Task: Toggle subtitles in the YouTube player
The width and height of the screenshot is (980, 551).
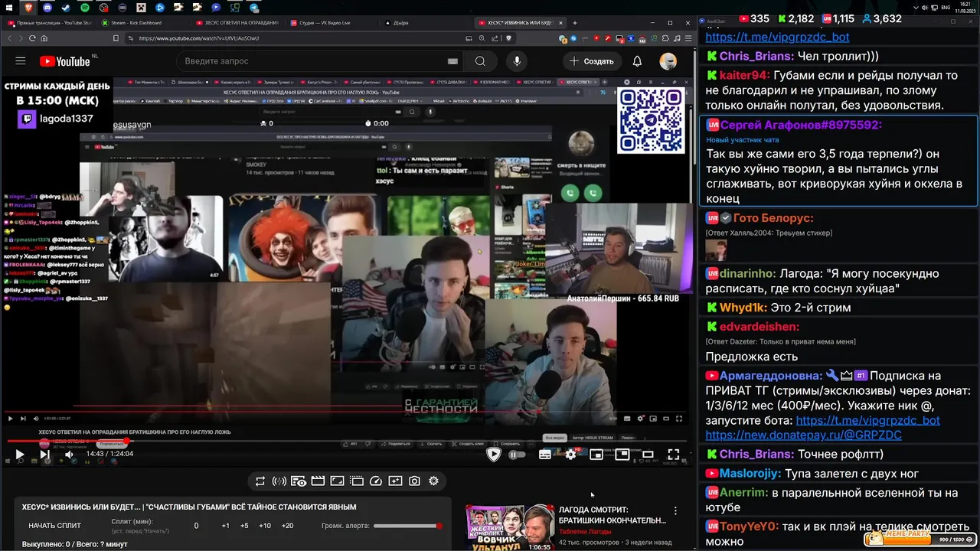Action: point(545,455)
